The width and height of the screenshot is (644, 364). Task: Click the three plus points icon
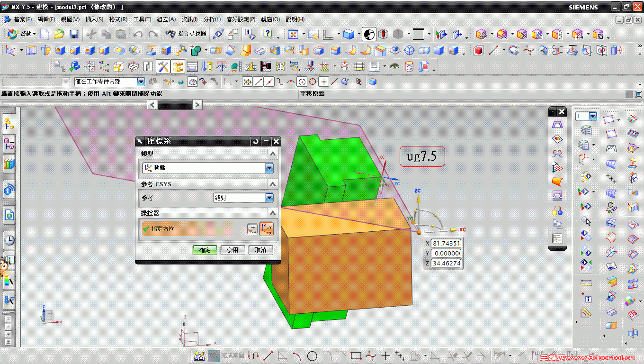(x=611, y=178)
